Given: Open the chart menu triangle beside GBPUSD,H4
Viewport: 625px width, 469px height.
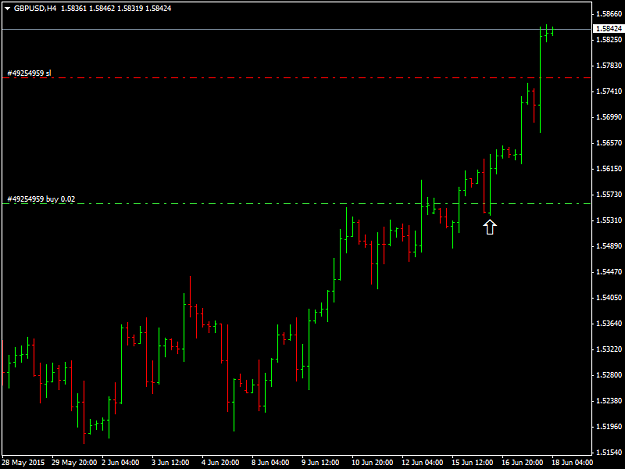Looking at the screenshot, I should 7,8.
